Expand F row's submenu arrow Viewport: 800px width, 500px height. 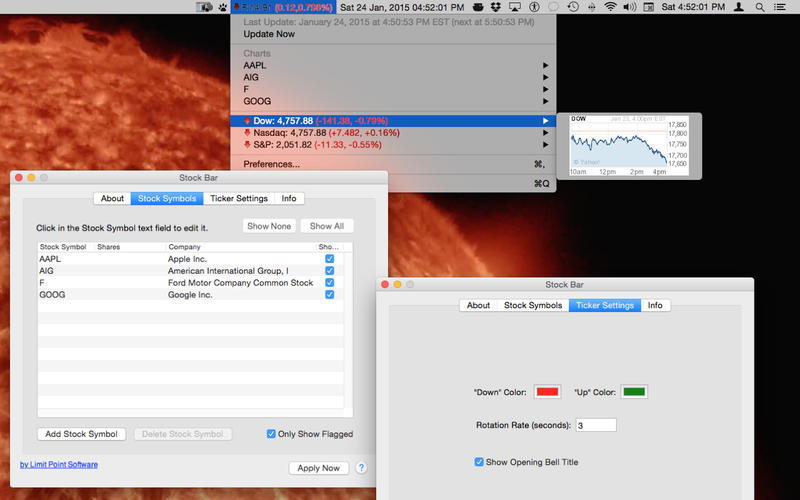pos(545,89)
